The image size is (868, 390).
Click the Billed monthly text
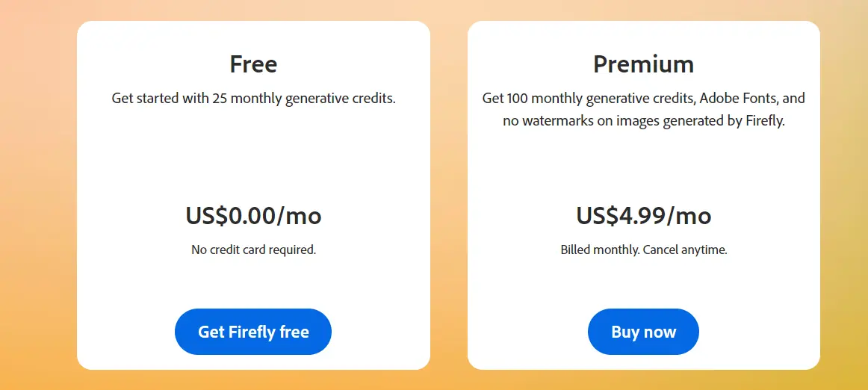coord(601,250)
